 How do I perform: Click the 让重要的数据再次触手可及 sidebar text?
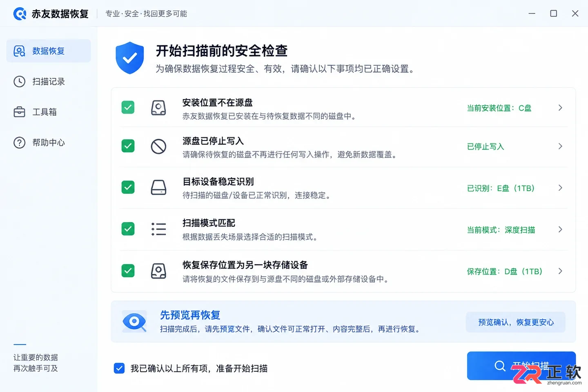tap(36, 363)
